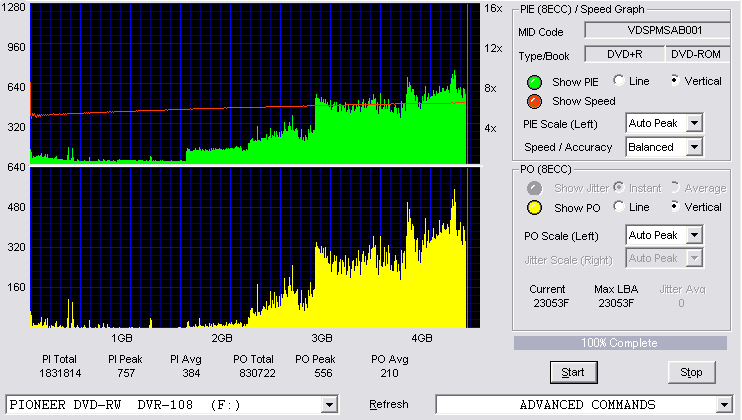Click the DVD-ROM book field
The height and width of the screenshot is (420, 742).
coord(698,54)
